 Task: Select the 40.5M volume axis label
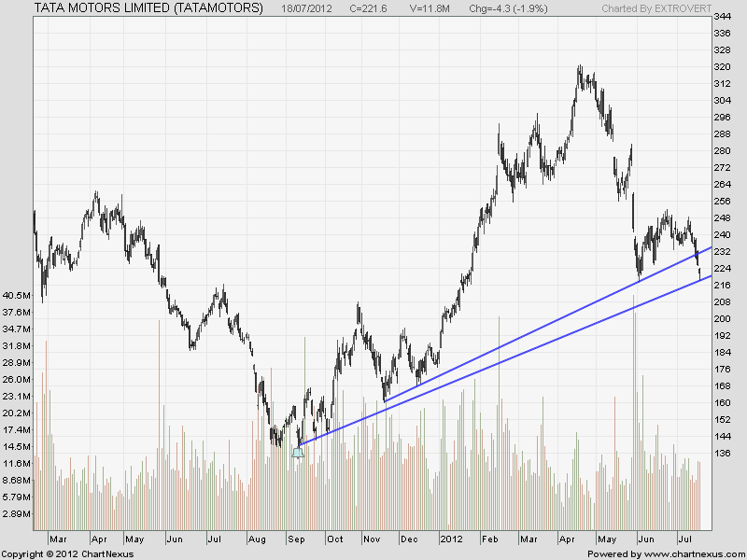click(x=18, y=296)
